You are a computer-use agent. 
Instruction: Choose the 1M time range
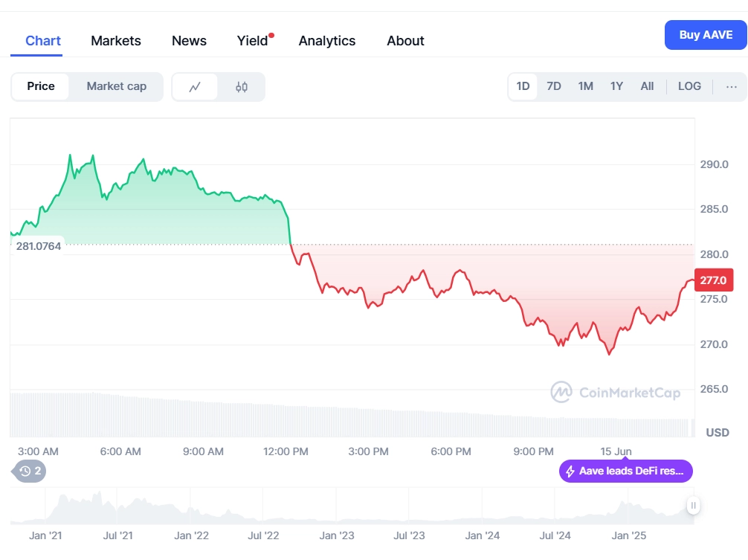[585, 86]
